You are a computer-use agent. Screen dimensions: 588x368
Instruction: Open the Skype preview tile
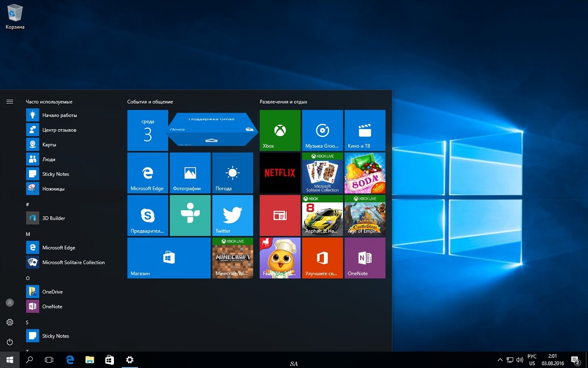coord(147,215)
